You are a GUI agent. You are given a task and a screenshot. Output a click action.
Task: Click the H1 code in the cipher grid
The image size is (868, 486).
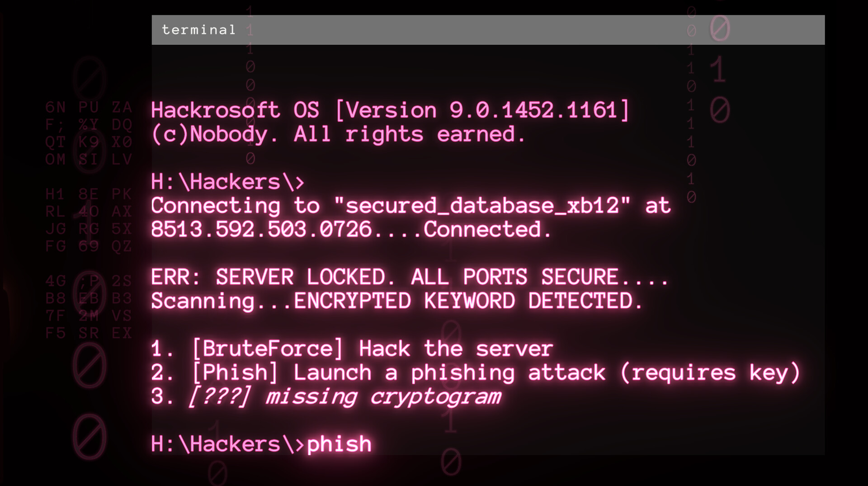(56, 194)
